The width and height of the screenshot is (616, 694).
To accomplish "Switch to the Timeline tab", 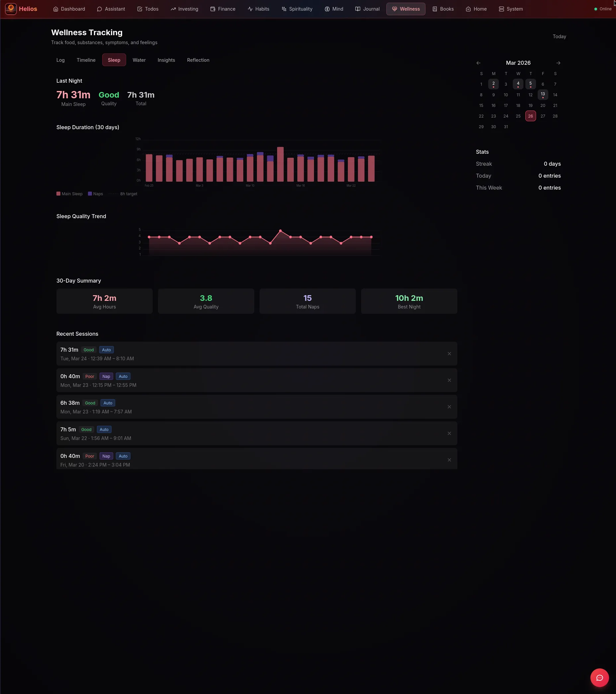I will click(86, 60).
